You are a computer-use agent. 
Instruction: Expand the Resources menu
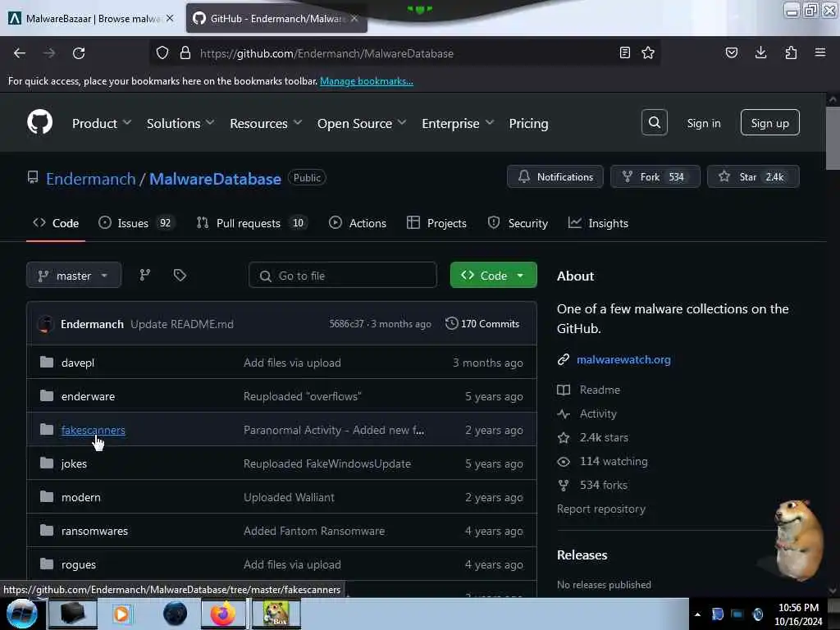266,124
